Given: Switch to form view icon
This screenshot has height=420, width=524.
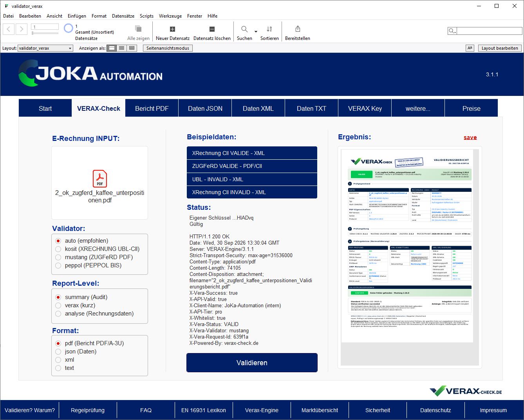Looking at the screenshot, I should tap(112, 48).
